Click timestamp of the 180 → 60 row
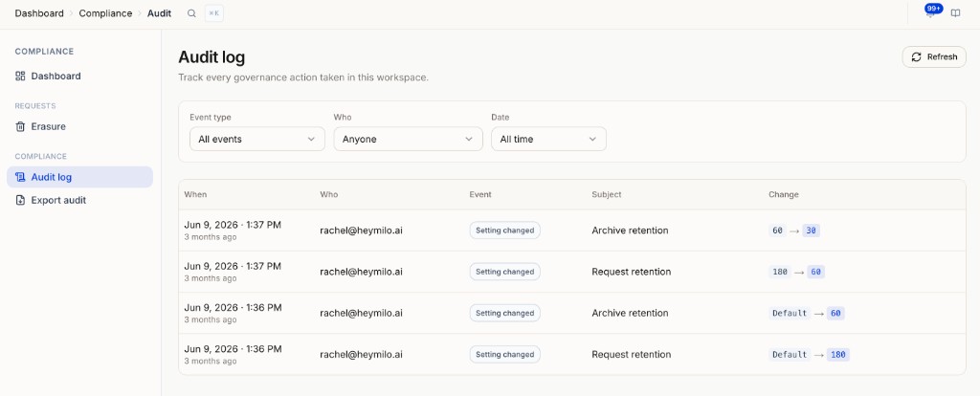Viewport: 980px width, 396px height. 233,266
